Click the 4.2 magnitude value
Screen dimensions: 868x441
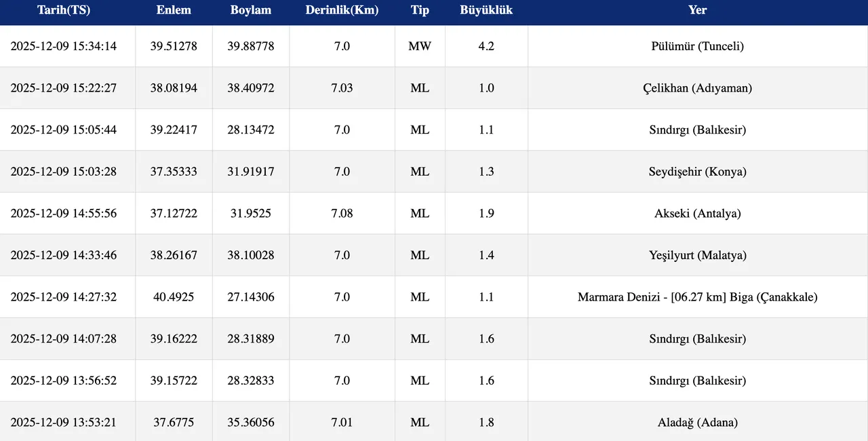[486, 46]
